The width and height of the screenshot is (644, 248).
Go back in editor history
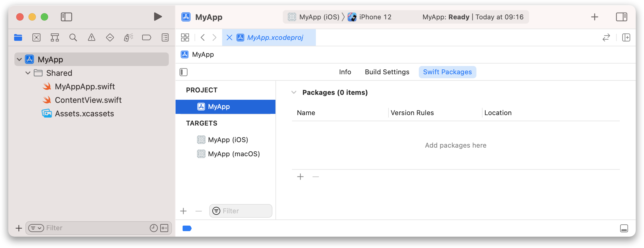pyautogui.click(x=203, y=37)
